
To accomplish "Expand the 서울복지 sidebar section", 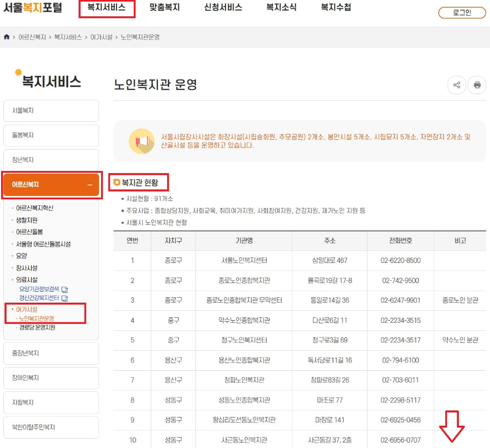I will tap(51, 111).
